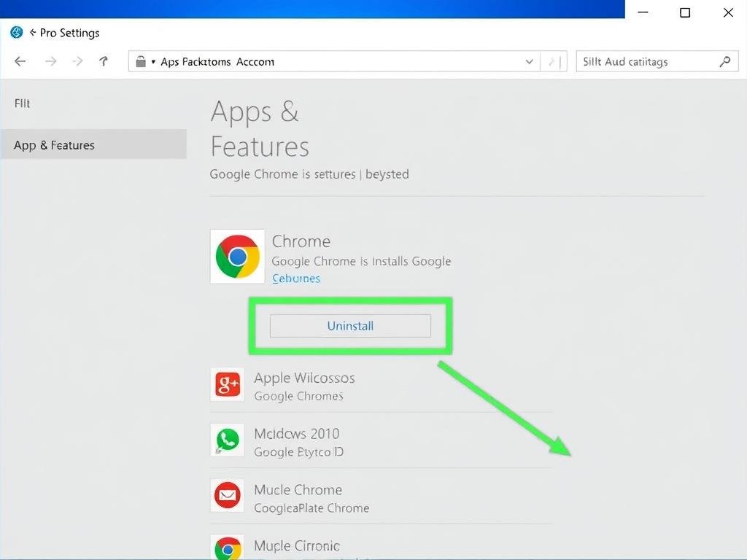The height and width of the screenshot is (560, 747).
Task: Close the settings window
Action: click(x=728, y=12)
